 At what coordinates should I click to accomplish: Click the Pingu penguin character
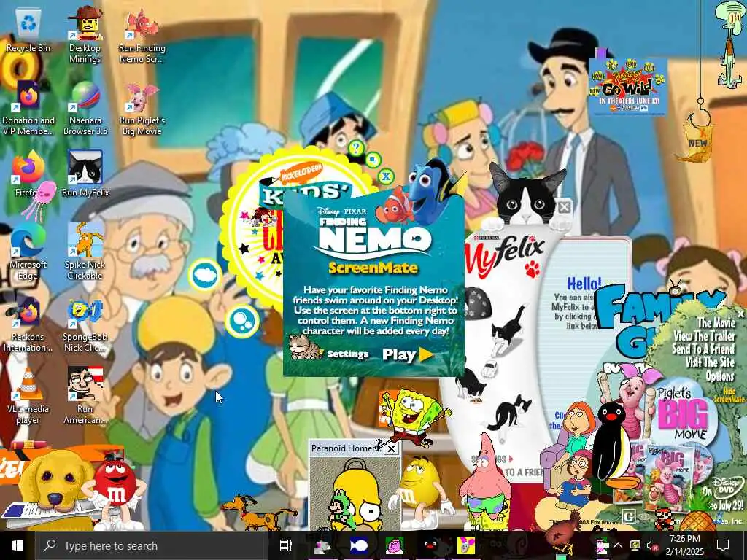pyautogui.click(x=614, y=446)
